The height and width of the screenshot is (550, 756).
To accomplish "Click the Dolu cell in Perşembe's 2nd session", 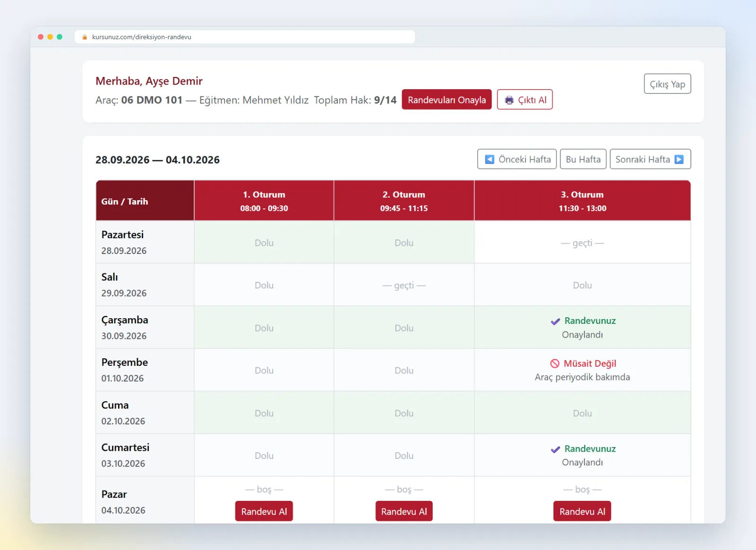I will tap(404, 371).
